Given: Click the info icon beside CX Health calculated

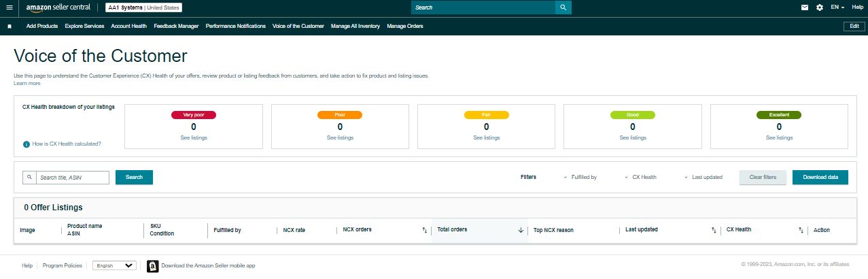Looking at the screenshot, I should tap(27, 144).
